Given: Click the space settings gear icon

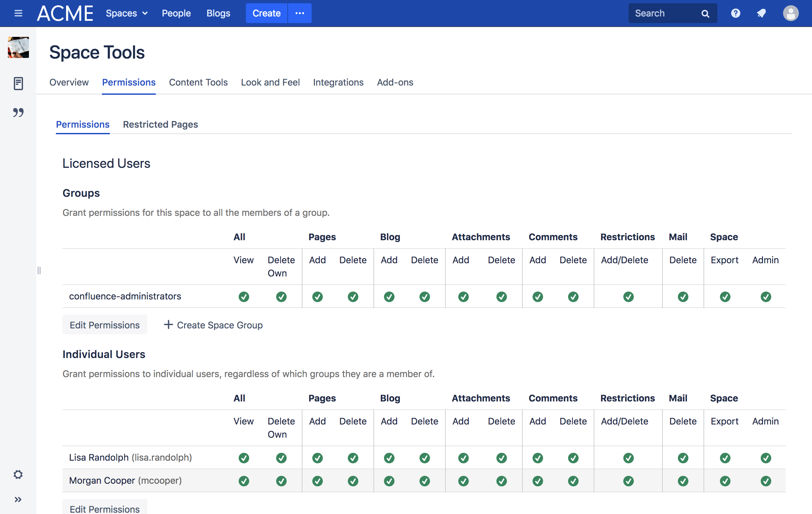Looking at the screenshot, I should click(18, 474).
